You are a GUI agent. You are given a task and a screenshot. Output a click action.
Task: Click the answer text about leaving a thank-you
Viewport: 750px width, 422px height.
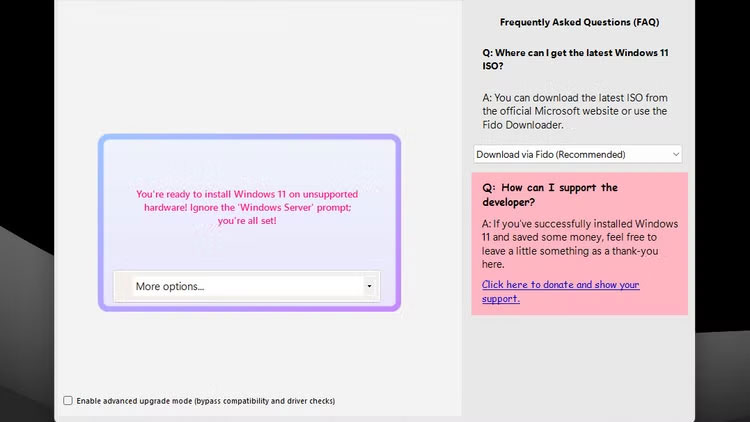click(580, 244)
